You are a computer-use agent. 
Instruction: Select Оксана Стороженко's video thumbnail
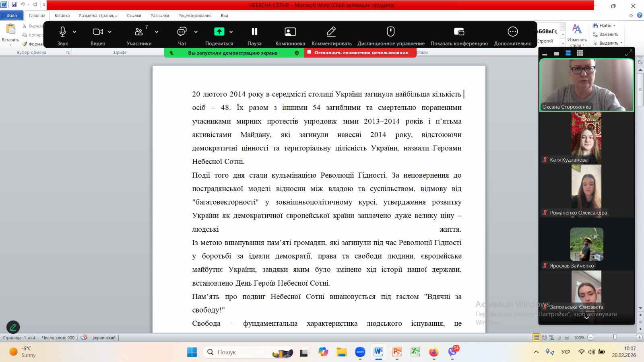tap(586, 85)
